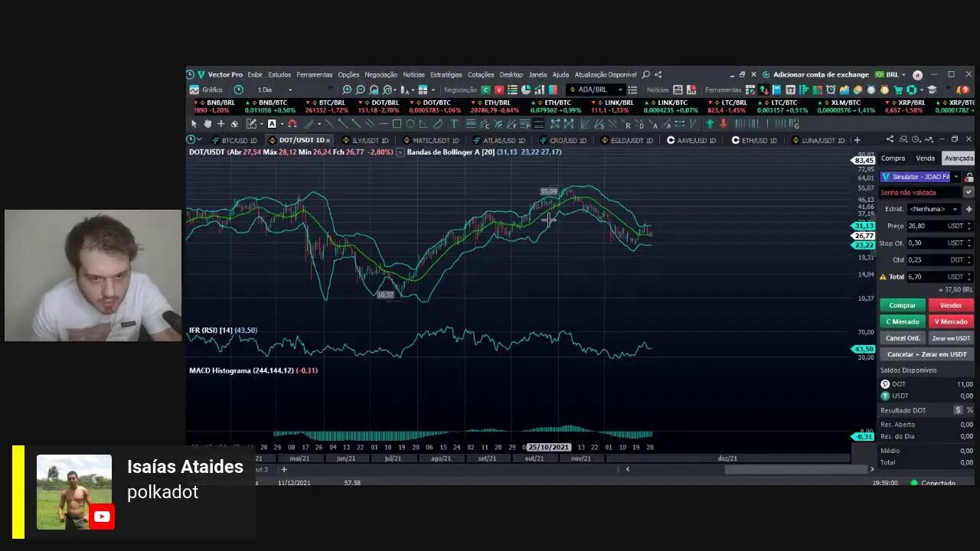Close the DOT/USDT 1D tab
The height and width of the screenshot is (551, 980).
point(328,140)
